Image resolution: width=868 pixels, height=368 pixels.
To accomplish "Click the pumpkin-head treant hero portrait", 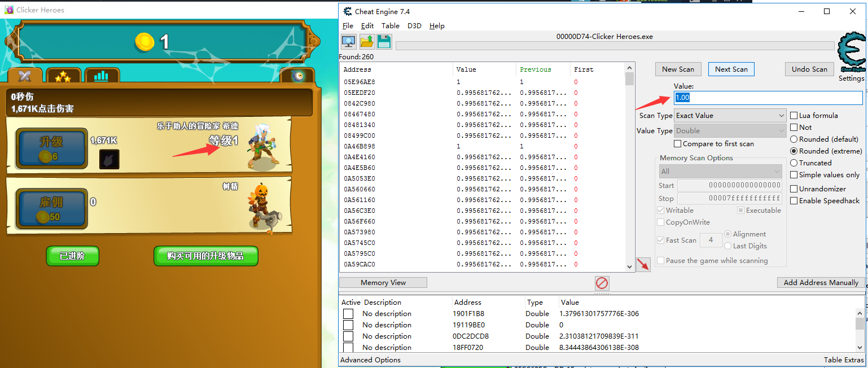I will 264,209.
